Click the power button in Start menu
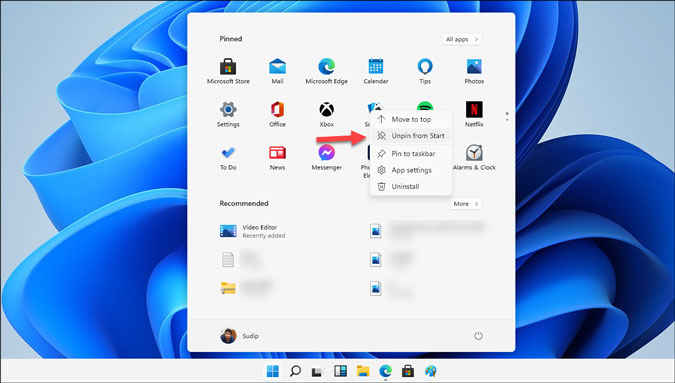 tap(478, 336)
